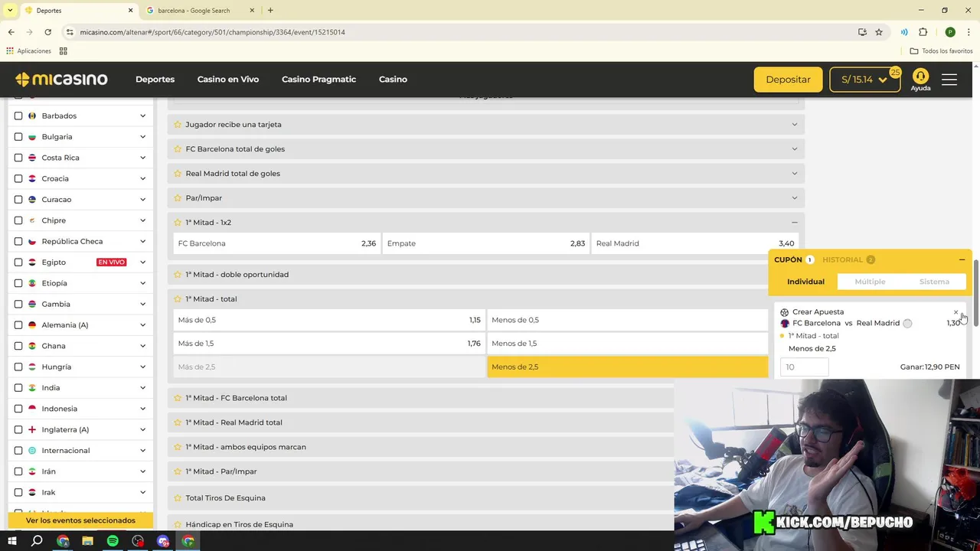The image size is (980, 551).
Task: Open Windows taskbar search
Action: pyautogui.click(x=37, y=541)
